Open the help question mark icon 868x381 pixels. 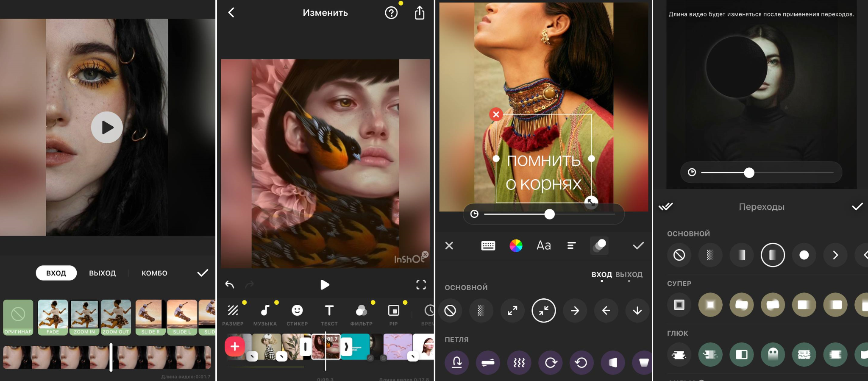click(x=391, y=13)
